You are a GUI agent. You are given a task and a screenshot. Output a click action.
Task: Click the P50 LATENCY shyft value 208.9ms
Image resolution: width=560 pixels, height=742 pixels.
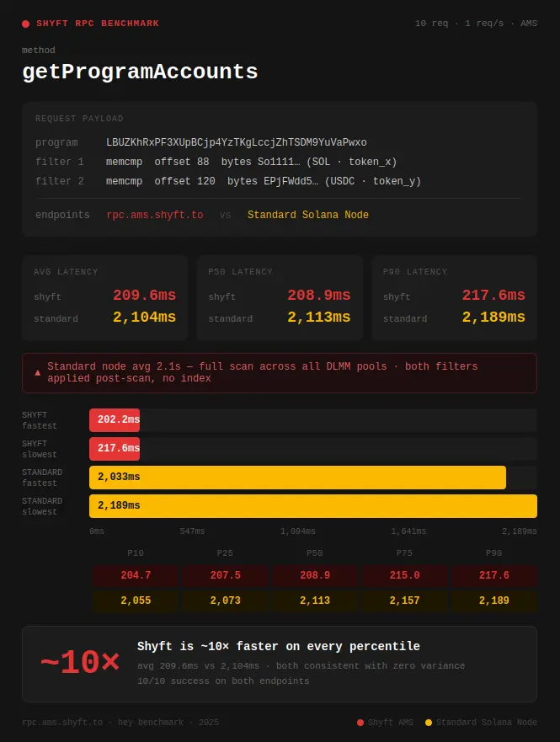319,296
